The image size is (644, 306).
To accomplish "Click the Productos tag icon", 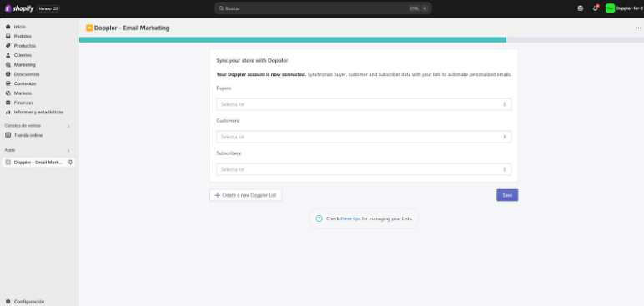I will (x=8, y=46).
